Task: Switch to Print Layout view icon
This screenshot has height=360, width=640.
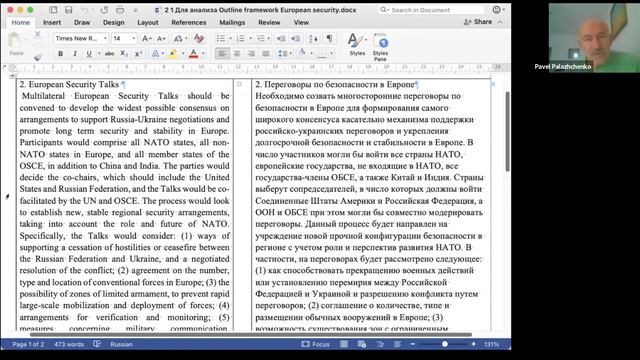Action: [x=344, y=344]
